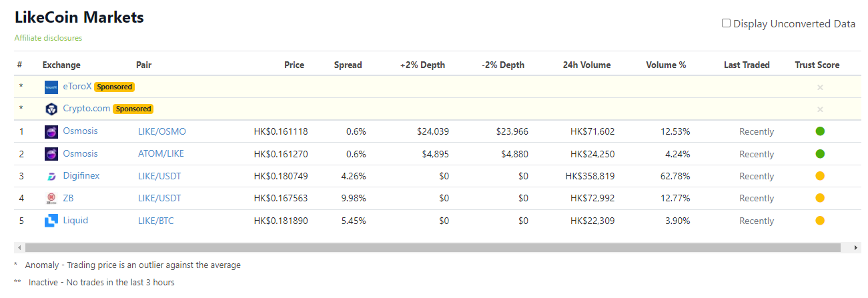868x298 pixels.
Task: Select +2% depth value $24,039
Action: 432,131
